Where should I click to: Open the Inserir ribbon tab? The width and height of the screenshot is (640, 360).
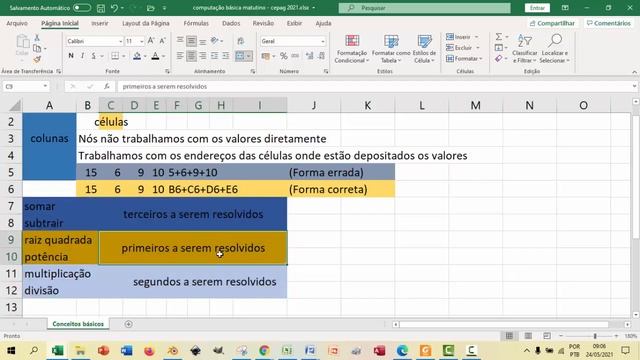pyautogui.click(x=100, y=23)
